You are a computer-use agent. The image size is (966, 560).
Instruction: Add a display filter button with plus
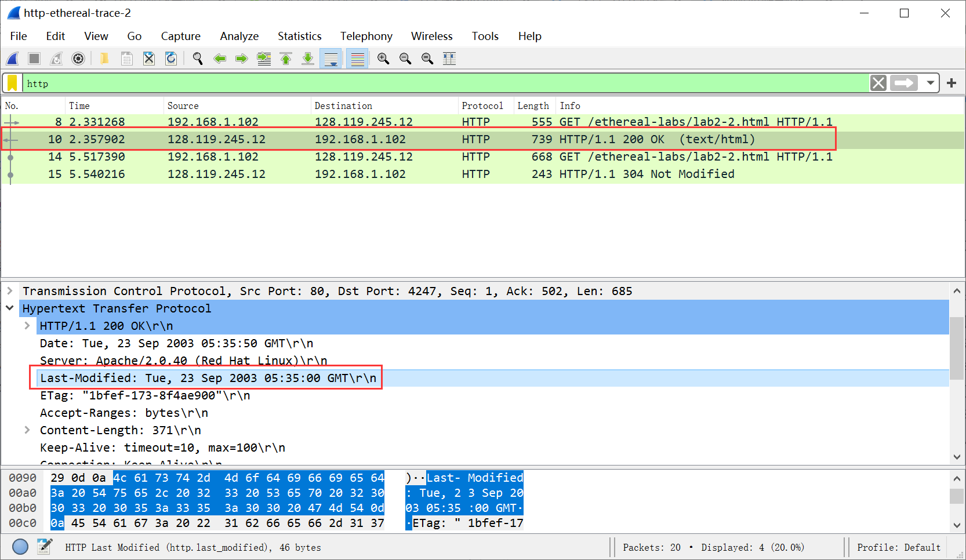tap(952, 83)
